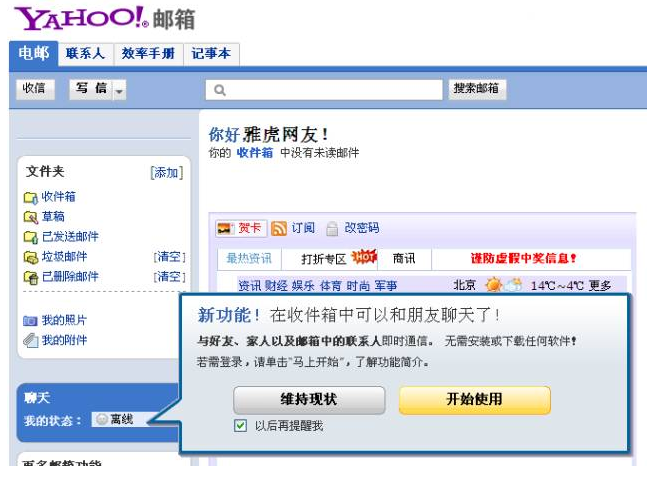Switch to the 电邮 tab

34,53
